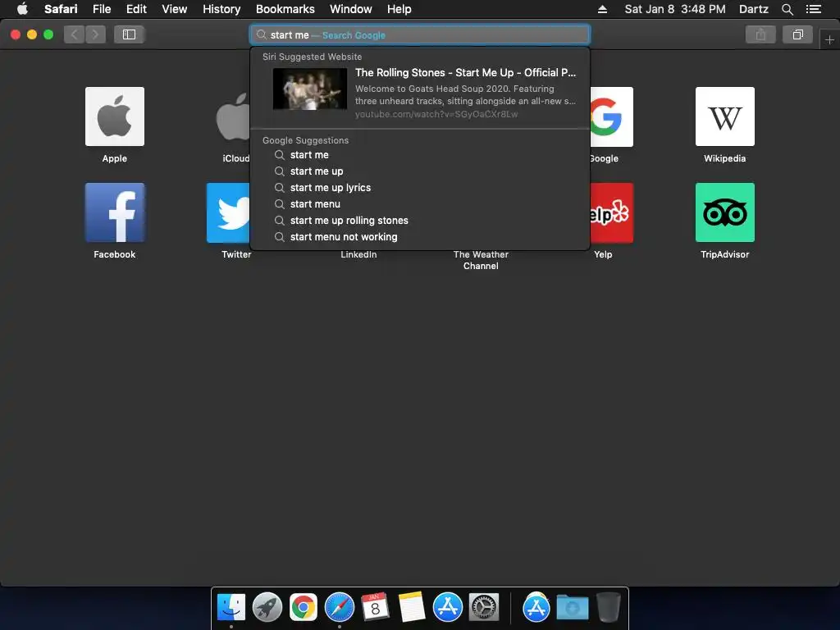Viewport: 840px width, 630px height.
Task: Show all tabs overview button
Action: coord(797,34)
